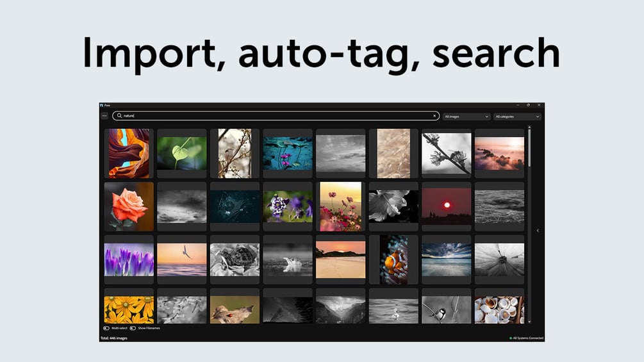This screenshot has width=644, height=362.
Task: Select the orange rose thumbnail
Action: [129, 206]
